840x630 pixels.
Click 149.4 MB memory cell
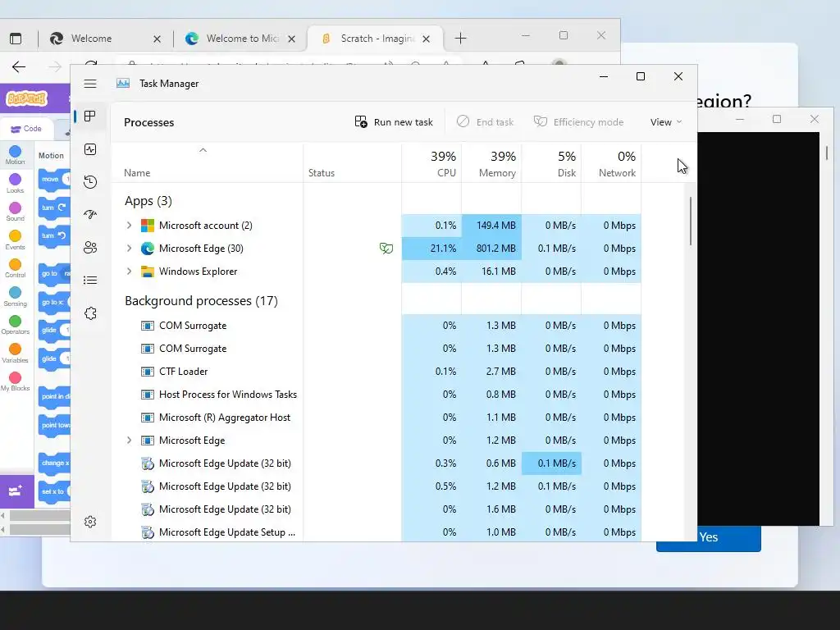point(491,226)
